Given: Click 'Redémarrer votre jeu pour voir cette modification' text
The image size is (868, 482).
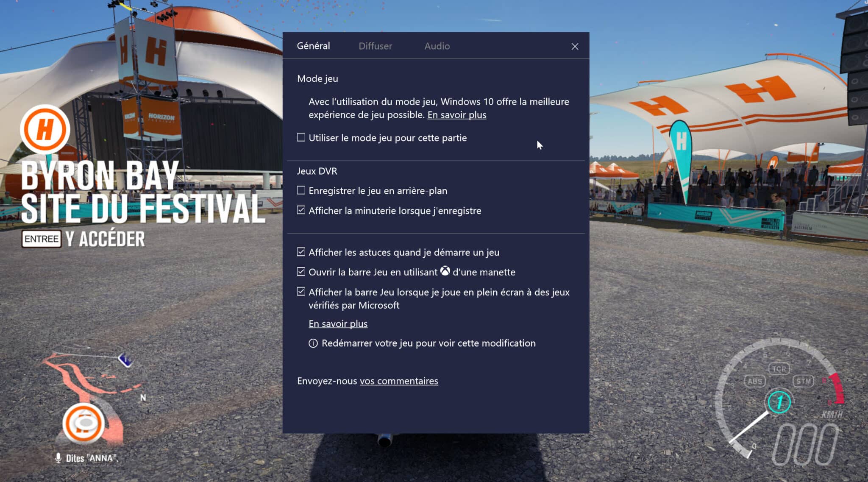Looking at the screenshot, I should click(x=428, y=343).
